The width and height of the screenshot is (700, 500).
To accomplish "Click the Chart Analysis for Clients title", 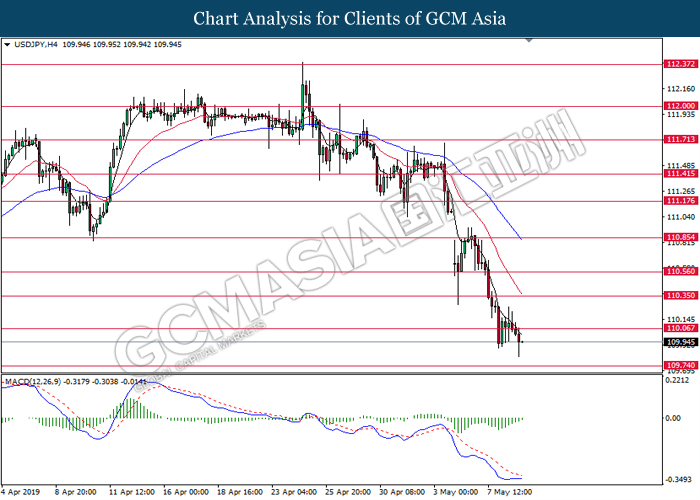I will click(350, 19).
